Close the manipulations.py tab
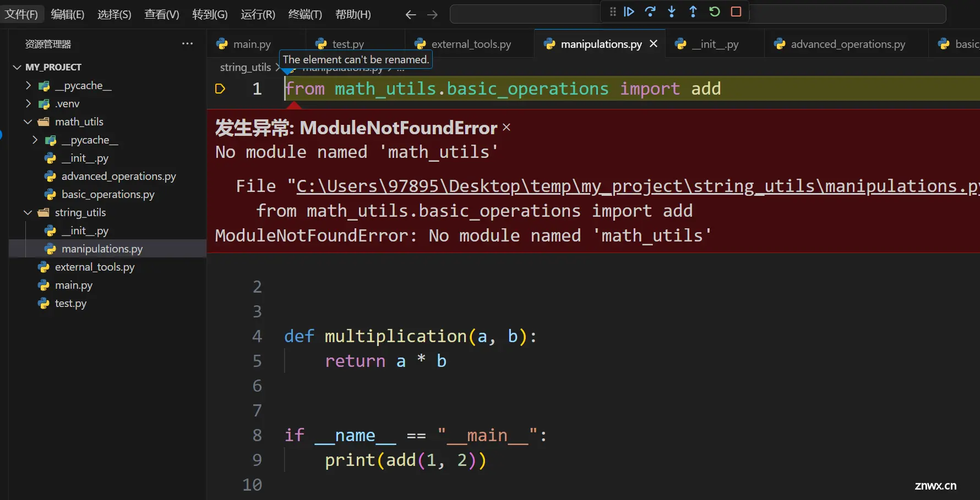 (654, 43)
